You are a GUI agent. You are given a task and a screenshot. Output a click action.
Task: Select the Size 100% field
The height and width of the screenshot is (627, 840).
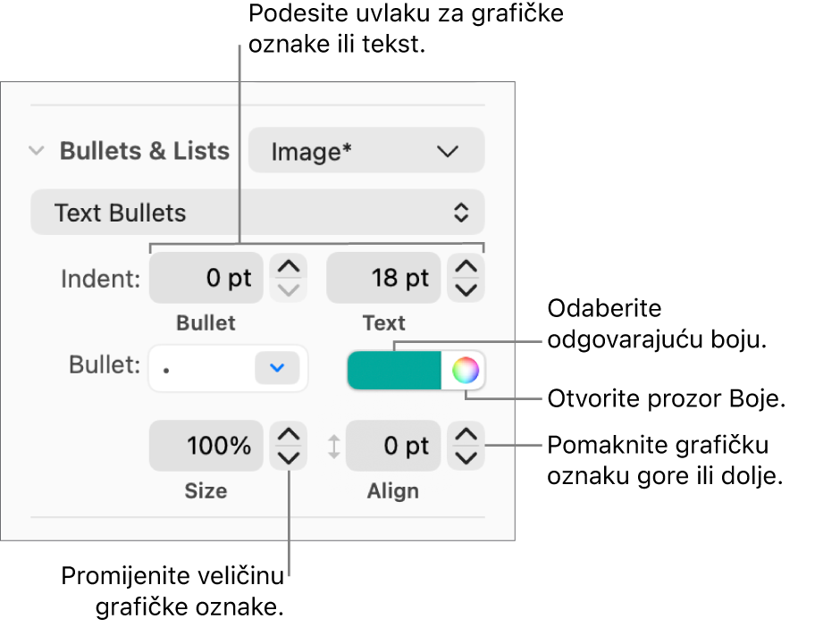pos(206,446)
